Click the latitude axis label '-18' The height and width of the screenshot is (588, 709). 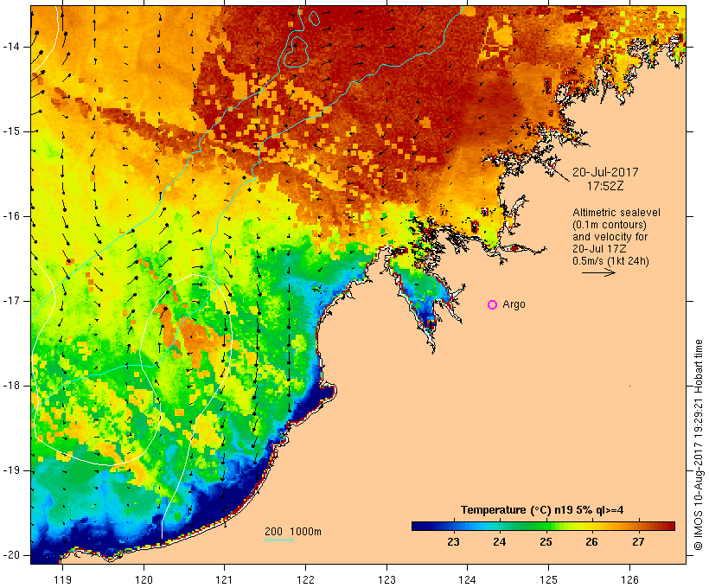pyautogui.click(x=11, y=386)
